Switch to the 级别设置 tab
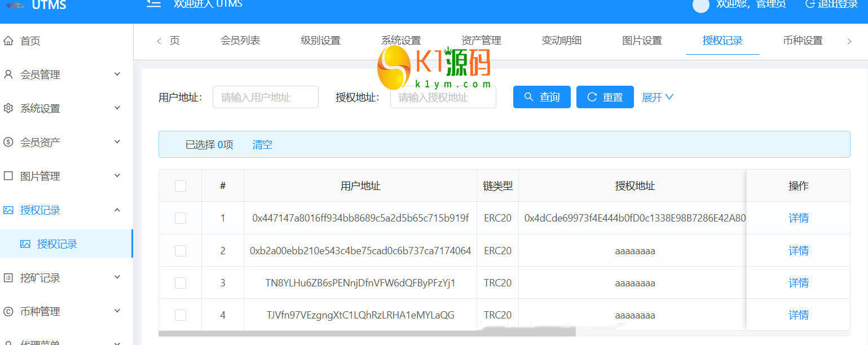The height and width of the screenshot is (345, 868). click(321, 41)
